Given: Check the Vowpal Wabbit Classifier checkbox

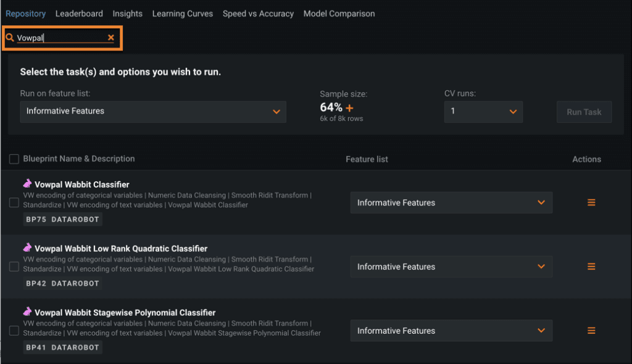Looking at the screenshot, I should tap(14, 202).
